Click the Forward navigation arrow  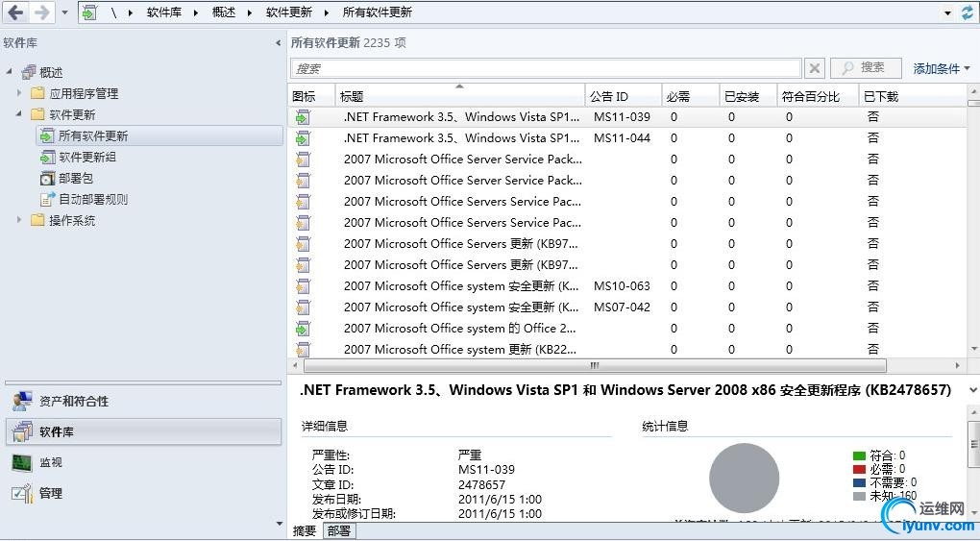point(41,12)
